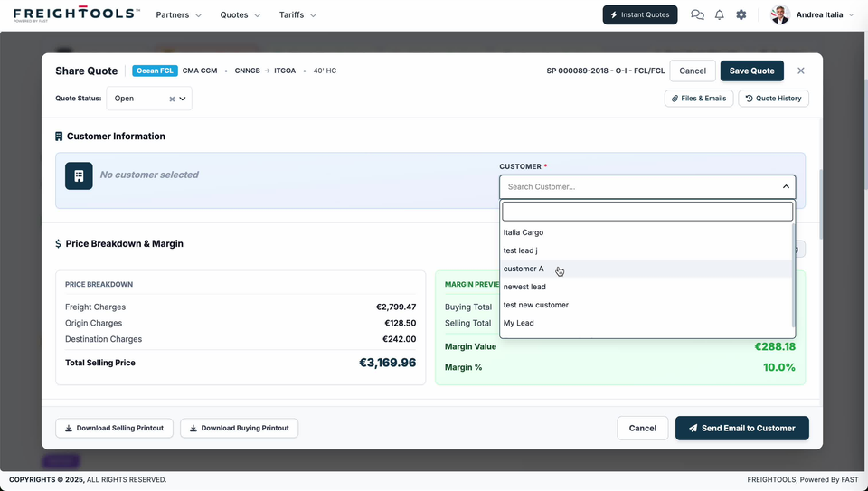Focus the customer search box in dropdown

pyautogui.click(x=647, y=212)
